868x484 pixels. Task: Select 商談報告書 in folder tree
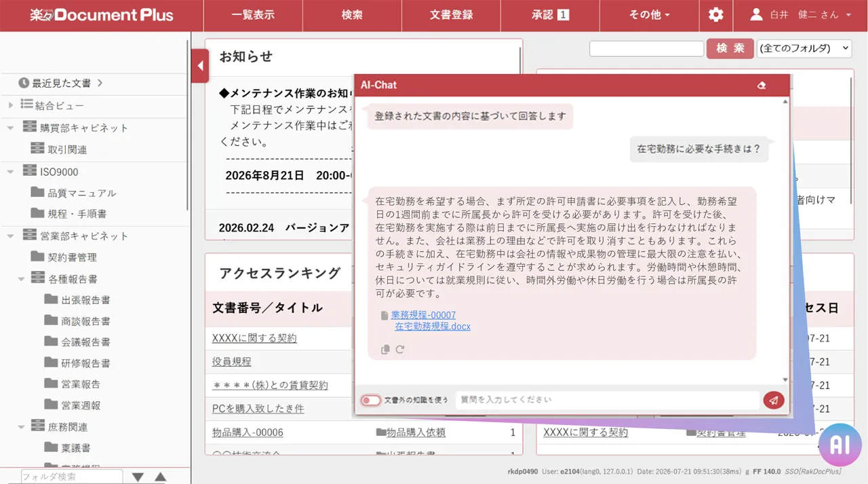(x=85, y=321)
